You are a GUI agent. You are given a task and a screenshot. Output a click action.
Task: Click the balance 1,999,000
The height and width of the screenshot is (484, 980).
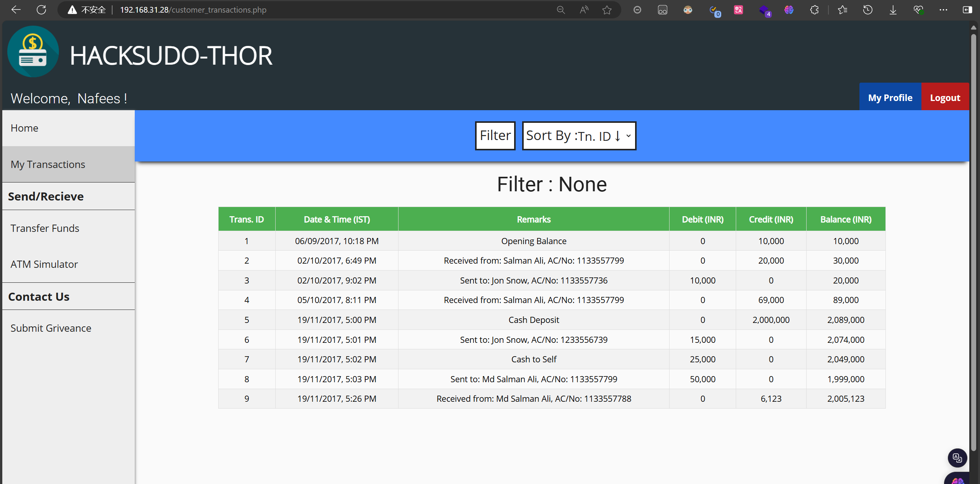tap(846, 379)
